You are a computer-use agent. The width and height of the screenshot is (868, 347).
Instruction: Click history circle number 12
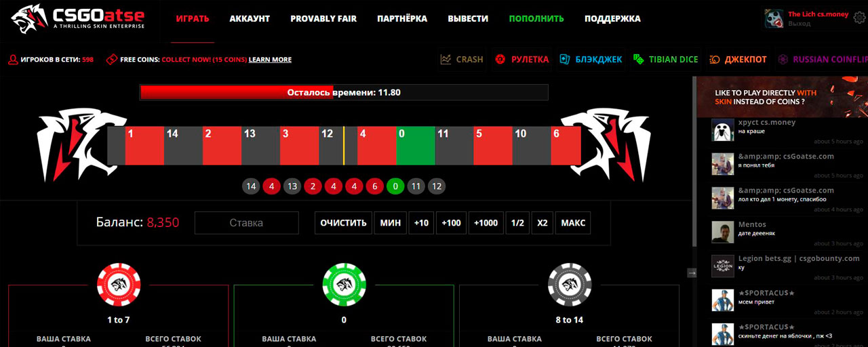pos(437,186)
